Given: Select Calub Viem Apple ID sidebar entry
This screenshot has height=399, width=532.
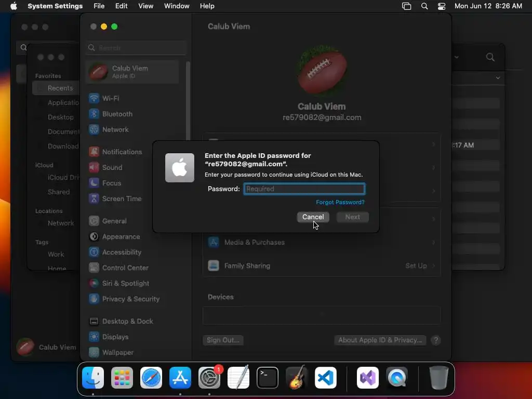Looking at the screenshot, I should [x=132, y=72].
